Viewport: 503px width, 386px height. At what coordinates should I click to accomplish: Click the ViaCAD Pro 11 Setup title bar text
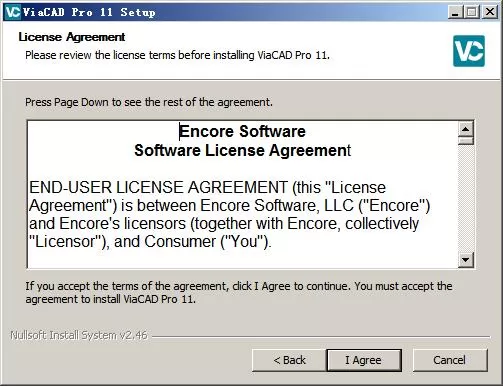tap(89, 12)
